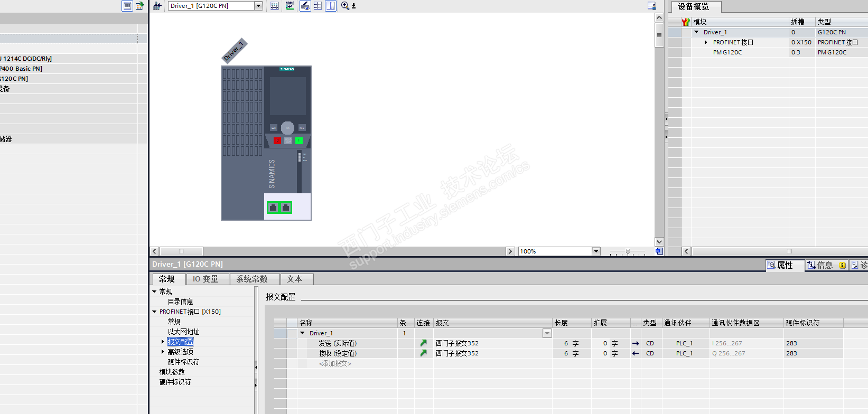Select 硬件标识符 under PROFINET接口 in tree

(x=184, y=362)
